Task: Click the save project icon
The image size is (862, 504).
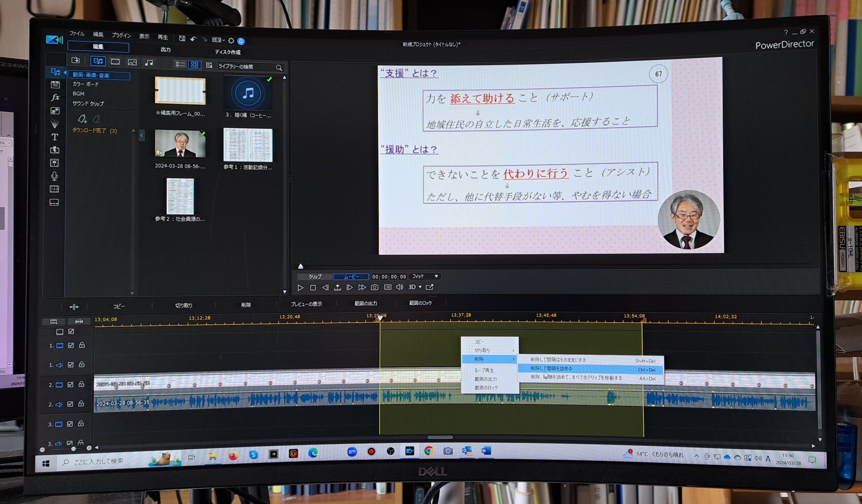Action: point(182,38)
